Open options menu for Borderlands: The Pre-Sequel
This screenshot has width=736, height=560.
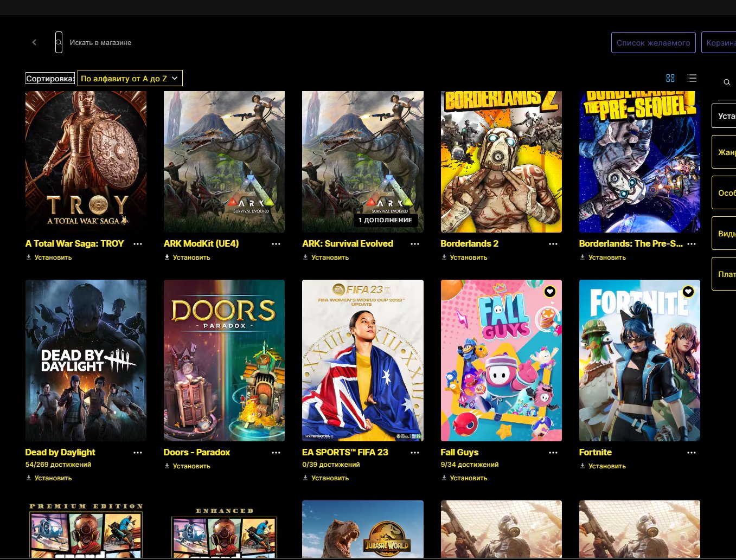(692, 244)
